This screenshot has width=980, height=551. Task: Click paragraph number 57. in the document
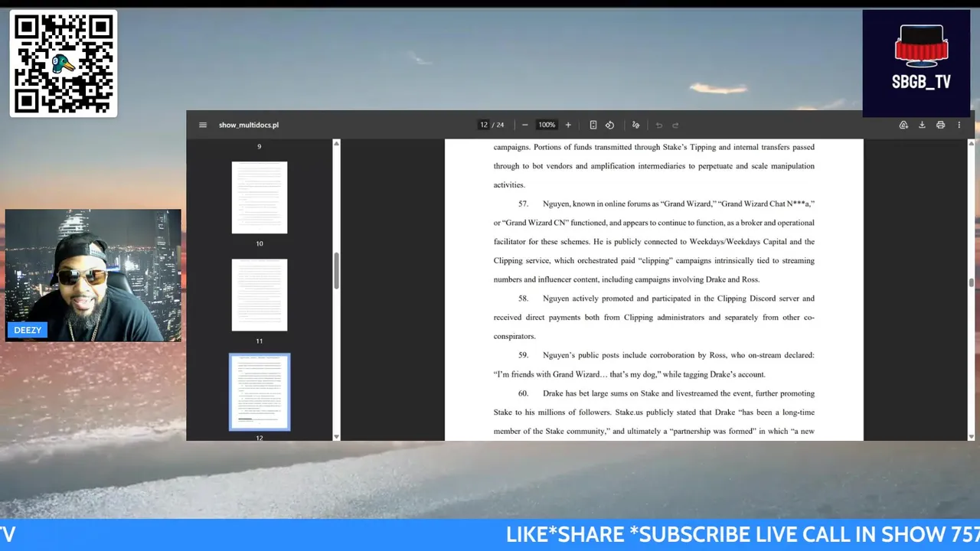(x=524, y=204)
